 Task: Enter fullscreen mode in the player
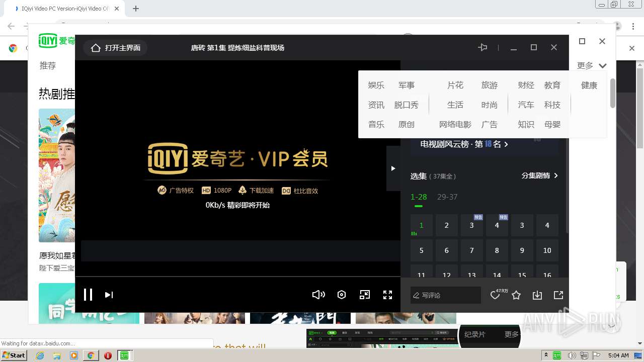[x=387, y=295]
